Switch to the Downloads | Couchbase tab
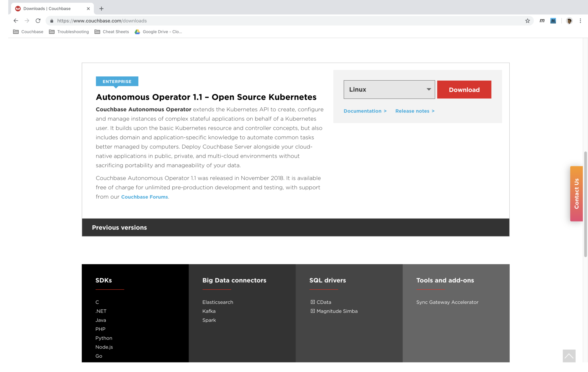 pos(47,8)
